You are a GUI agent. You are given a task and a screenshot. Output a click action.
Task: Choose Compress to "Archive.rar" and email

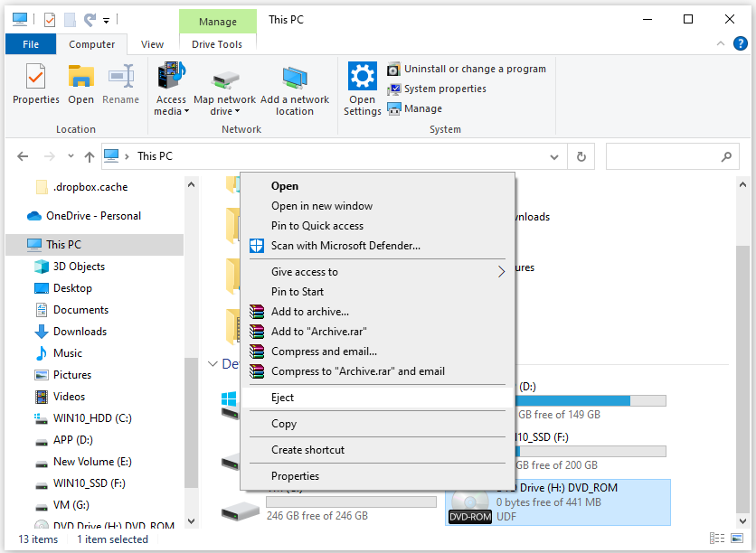click(x=377, y=371)
